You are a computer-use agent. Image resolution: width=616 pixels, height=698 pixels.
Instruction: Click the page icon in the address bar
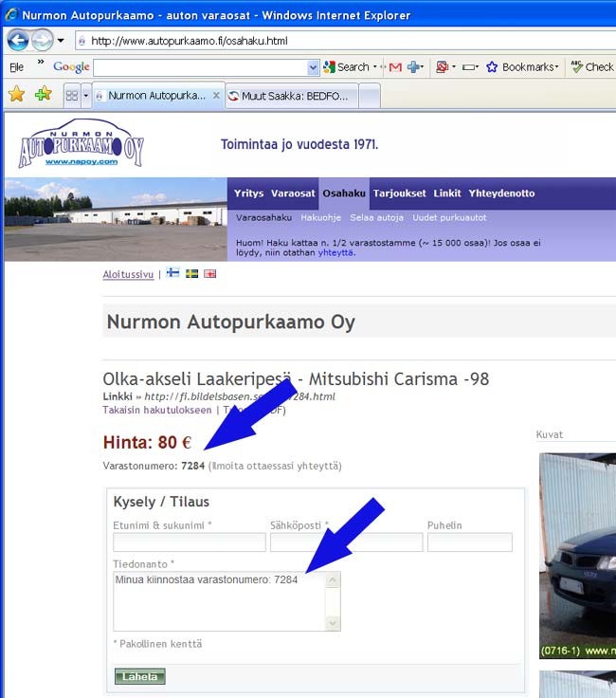82,41
